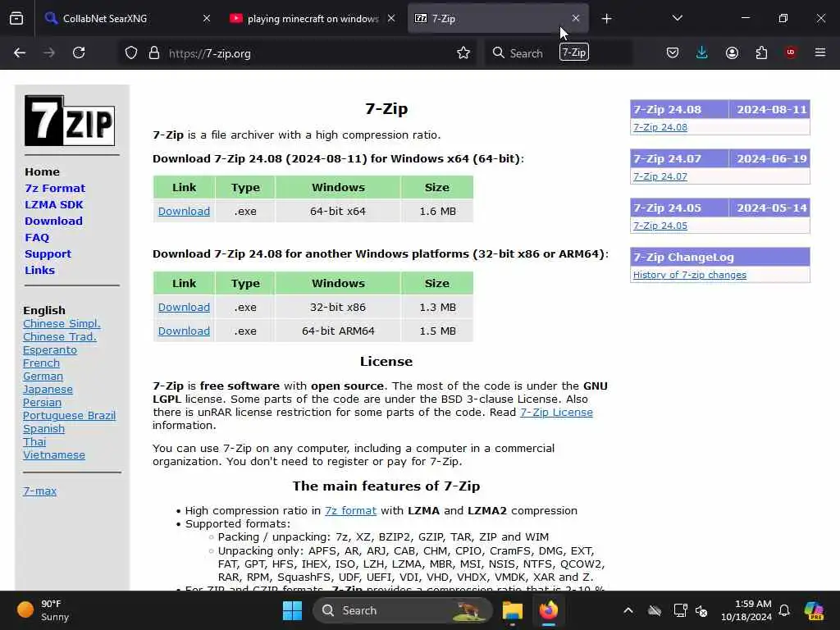Switch language to Thai
This screenshot has width=840, height=630.
coord(34,441)
